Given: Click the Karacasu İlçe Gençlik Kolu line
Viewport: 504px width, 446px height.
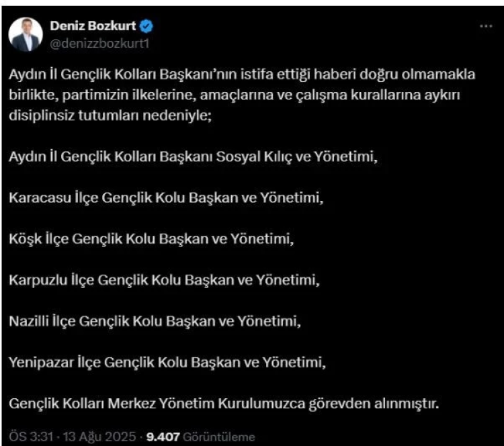Looking at the screenshot, I should (x=160, y=199).
